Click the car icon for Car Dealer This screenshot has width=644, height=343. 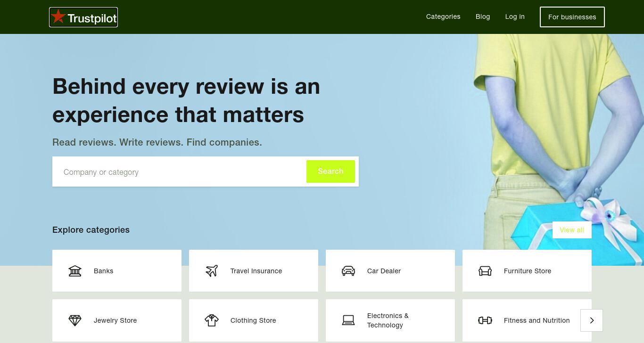pyautogui.click(x=348, y=271)
